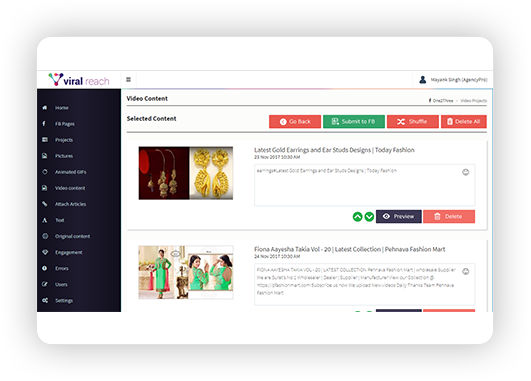This screenshot has width=531, height=381.
Task: Click the 'Video Content' page heading
Action: point(147,99)
